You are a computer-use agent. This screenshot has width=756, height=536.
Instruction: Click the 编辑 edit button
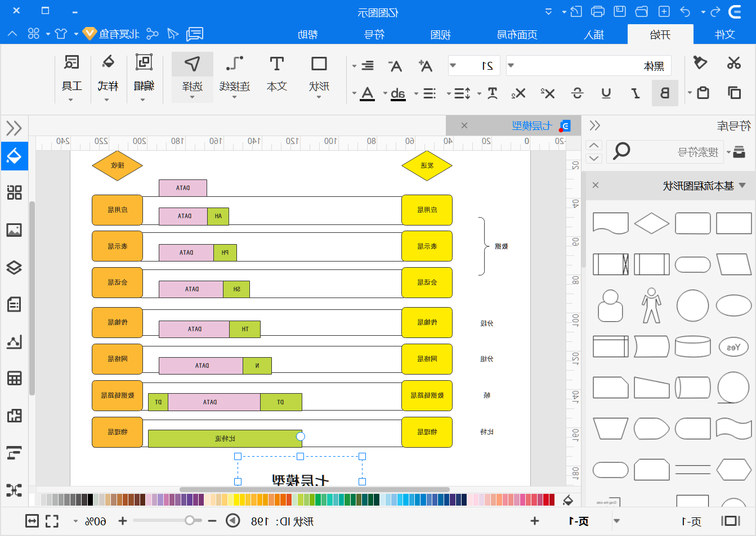[144, 79]
